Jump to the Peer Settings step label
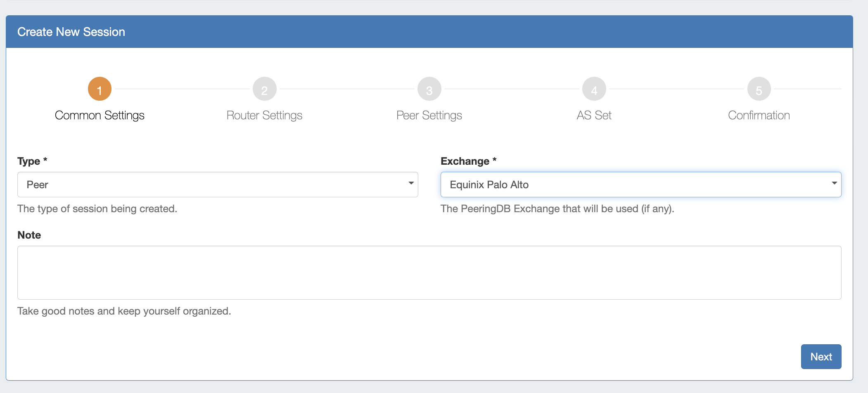Image resolution: width=868 pixels, height=393 pixels. (x=429, y=115)
